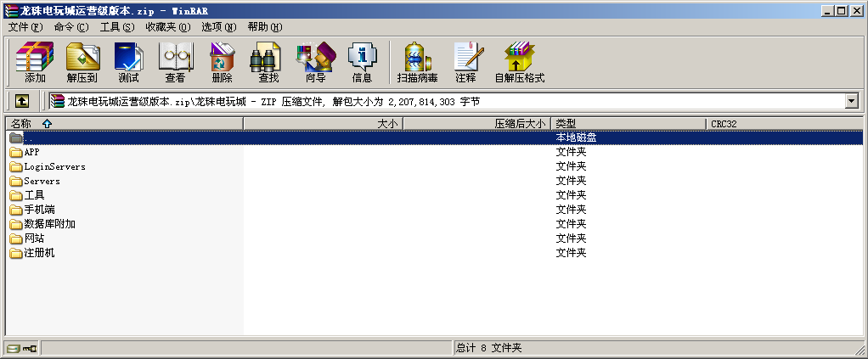868x359 pixels.
Task: Sort by the CRC32 column header
Action: click(724, 124)
